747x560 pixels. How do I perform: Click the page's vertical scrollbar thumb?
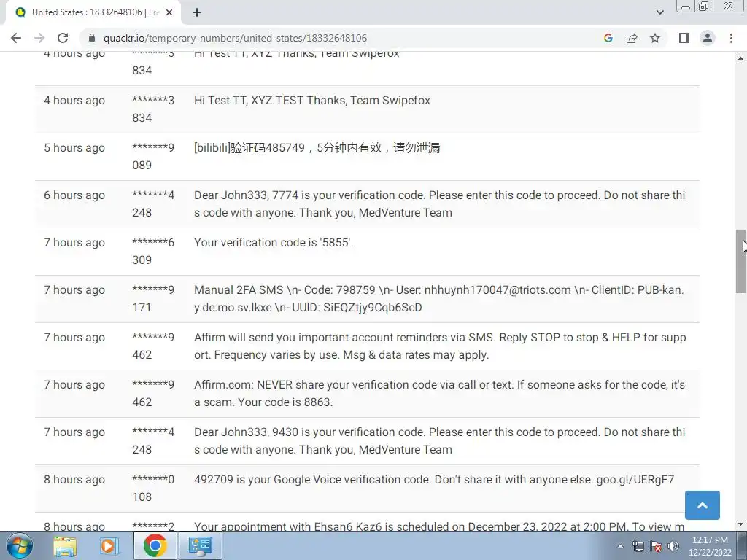[x=740, y=262]
